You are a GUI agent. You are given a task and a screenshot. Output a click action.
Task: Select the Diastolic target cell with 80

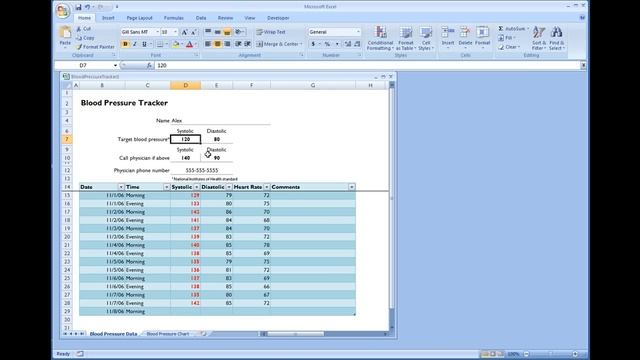click(217, 139)
